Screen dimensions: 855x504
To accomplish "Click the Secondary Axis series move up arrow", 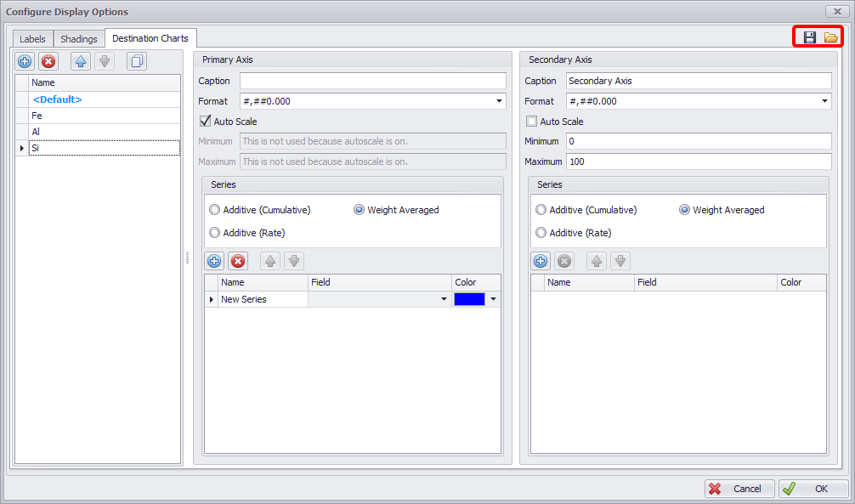I will [597, 261].
